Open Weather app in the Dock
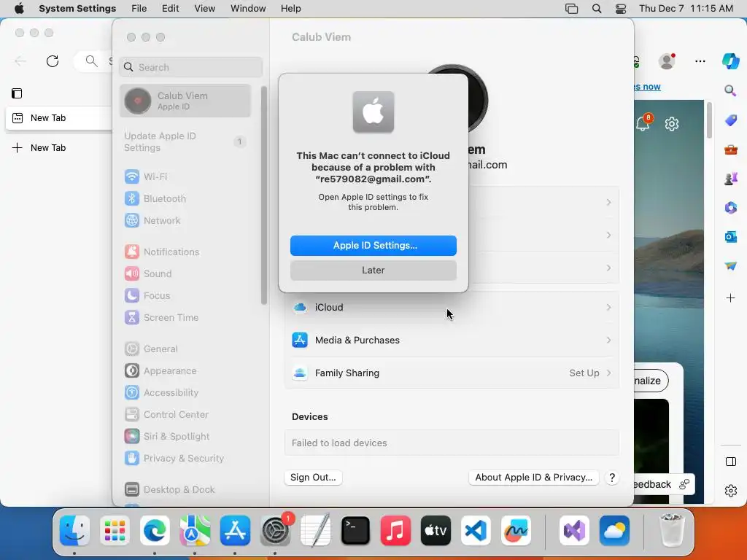Viewport: 747px width, 560px height. click(614, 530)
